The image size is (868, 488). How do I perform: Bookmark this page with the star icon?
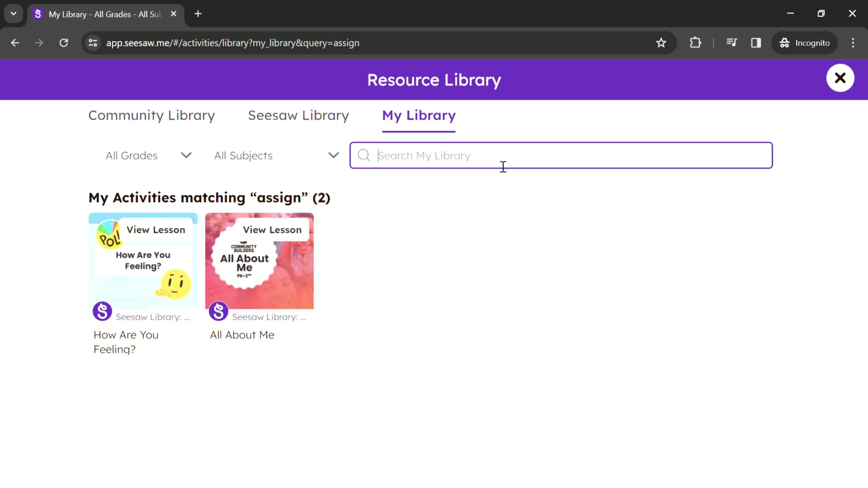click(661, 43)
